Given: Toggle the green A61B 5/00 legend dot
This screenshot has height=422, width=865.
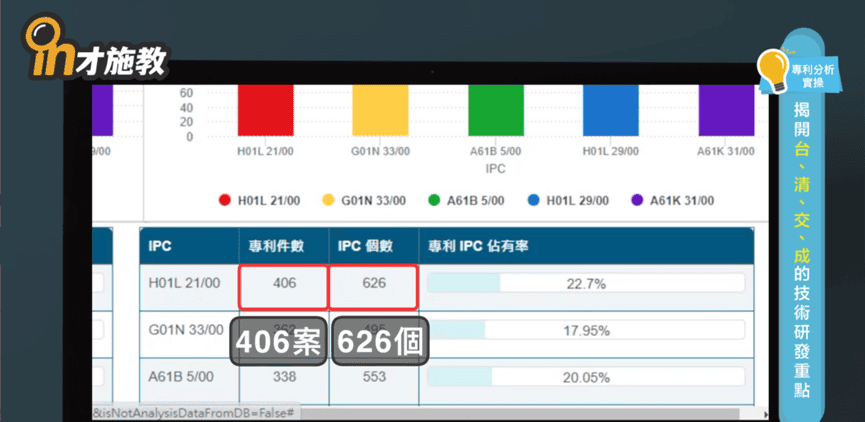Looking at the screenshot, I should 433,200.
